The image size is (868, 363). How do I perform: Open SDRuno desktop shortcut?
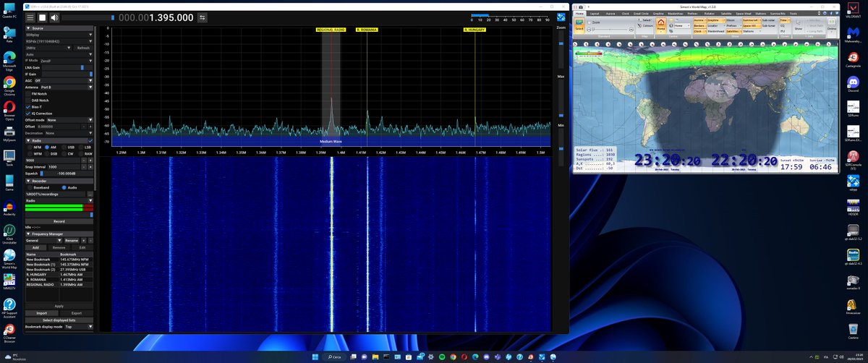coord(853,108)
